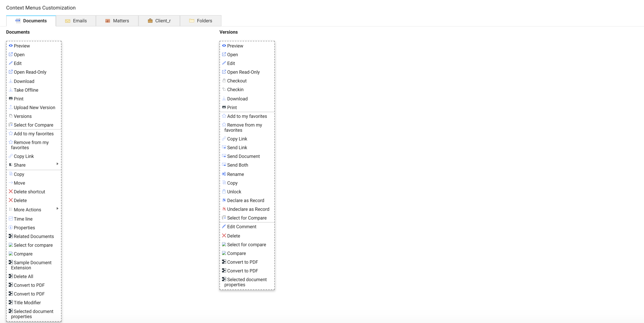Click the icon beside Declare as Record
Image resolution: width=644 pixels, height=323 pixels.
pos(224,200)
